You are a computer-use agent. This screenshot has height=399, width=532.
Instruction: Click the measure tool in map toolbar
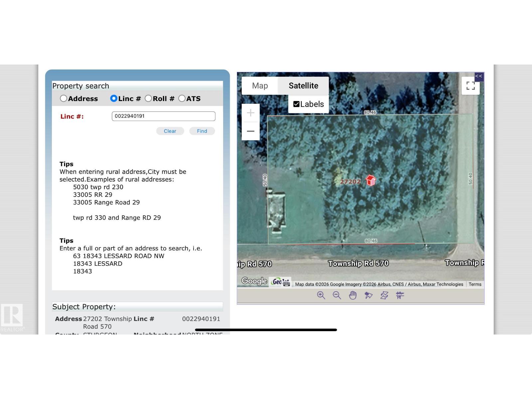click(400, 295)
